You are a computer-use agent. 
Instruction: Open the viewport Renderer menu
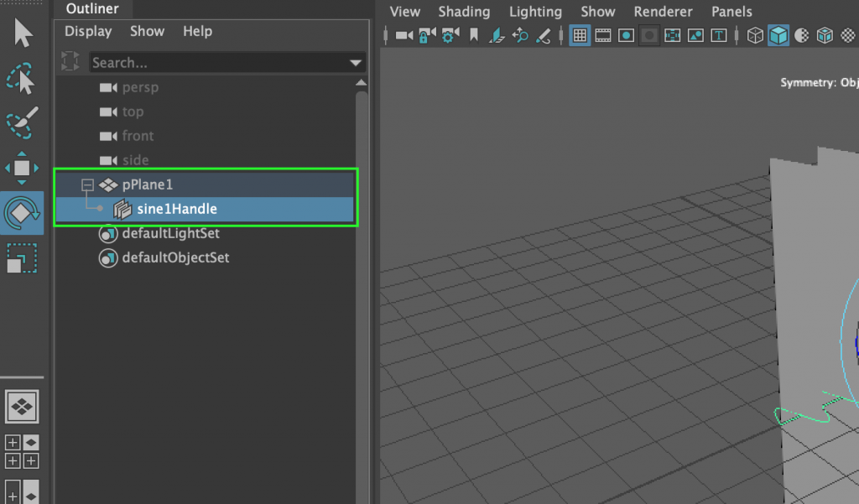pyautogui.click(x=663, y=12)
